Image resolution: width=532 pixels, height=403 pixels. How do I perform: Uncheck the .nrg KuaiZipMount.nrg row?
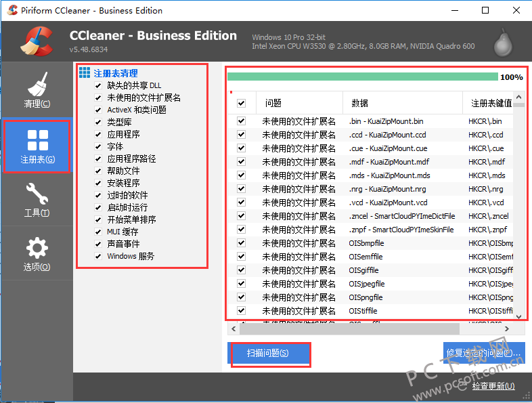tap(241, 189)
